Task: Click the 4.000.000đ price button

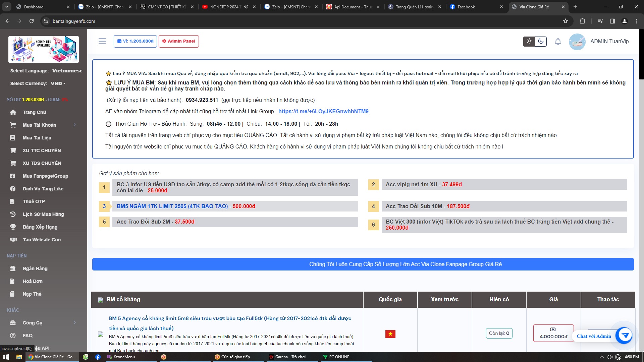Action: 553,333
